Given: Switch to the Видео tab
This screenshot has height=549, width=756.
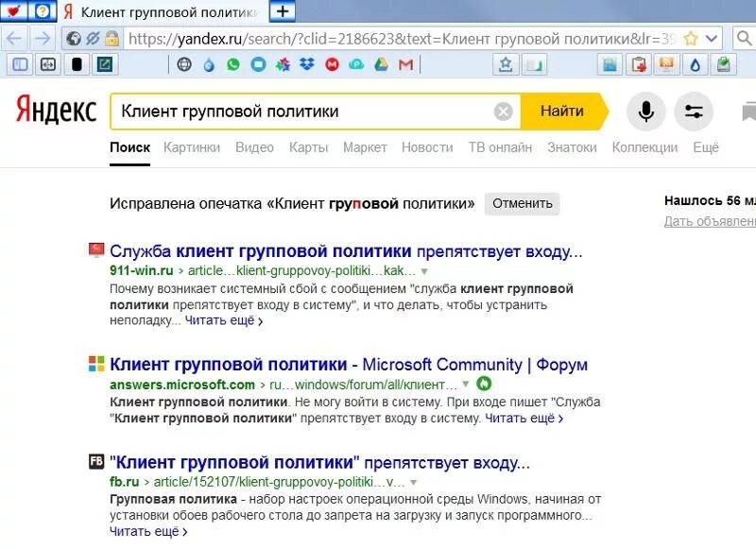Looking at the screenshot, I should (254, 147).
